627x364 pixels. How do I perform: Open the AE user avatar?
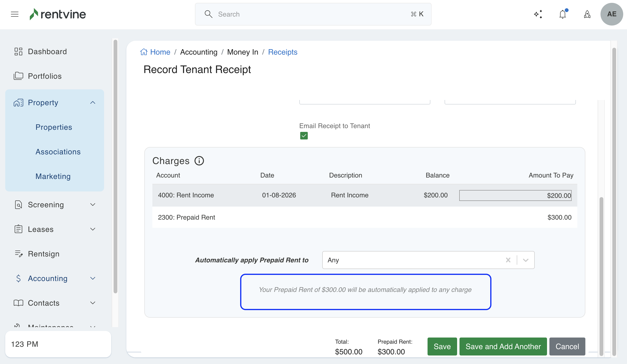click(x=611, y=14)
